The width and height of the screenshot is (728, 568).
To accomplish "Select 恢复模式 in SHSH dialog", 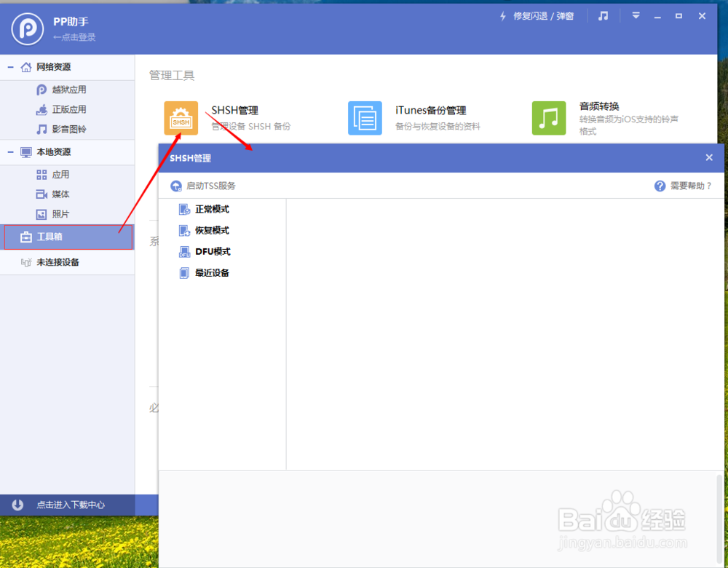I will click(x=212, y=230).
